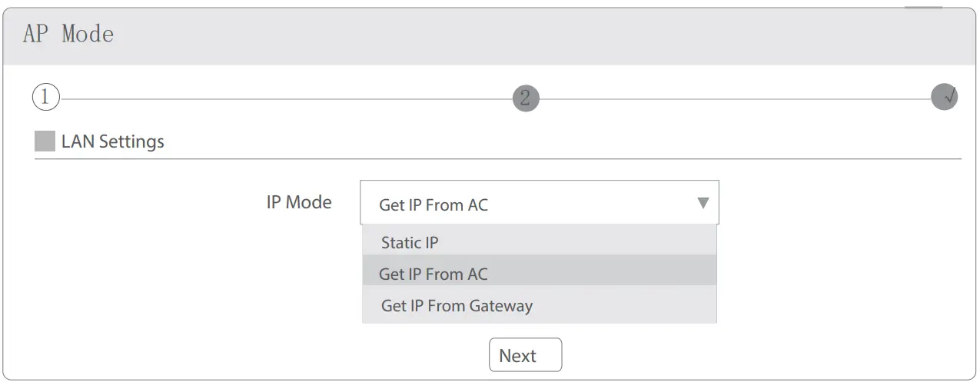
Task: Click the step 1 circle indicator
Action: click(x=45, y=98)
